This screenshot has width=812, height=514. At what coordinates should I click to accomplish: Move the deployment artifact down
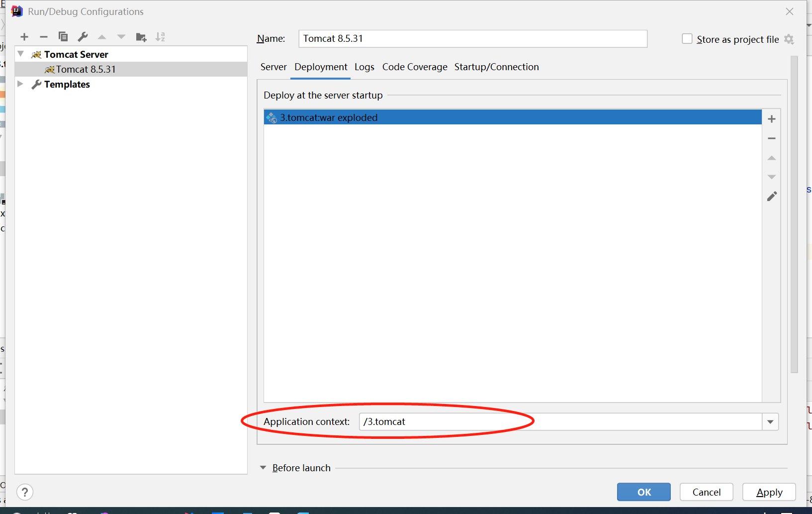pyautogui.click(x=772, y=177)
